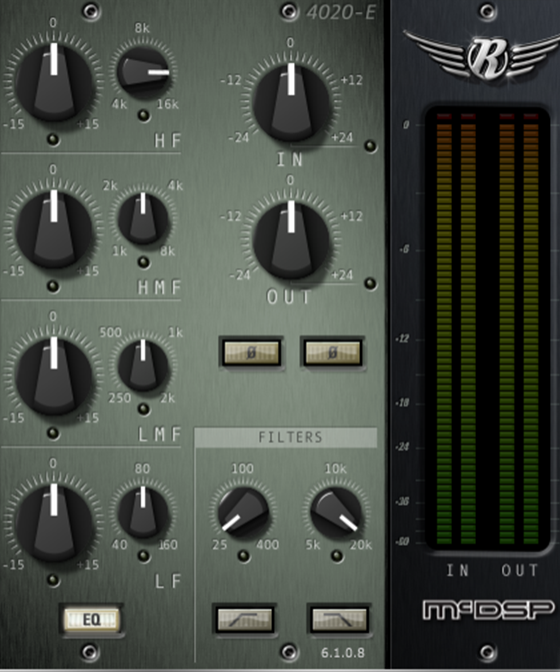Screen dimensions: 560x672
Task: Click the HF band label
Action: (167, 141)
